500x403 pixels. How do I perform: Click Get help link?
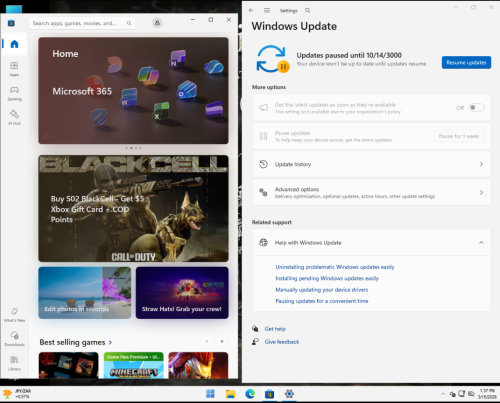point(275,329)
